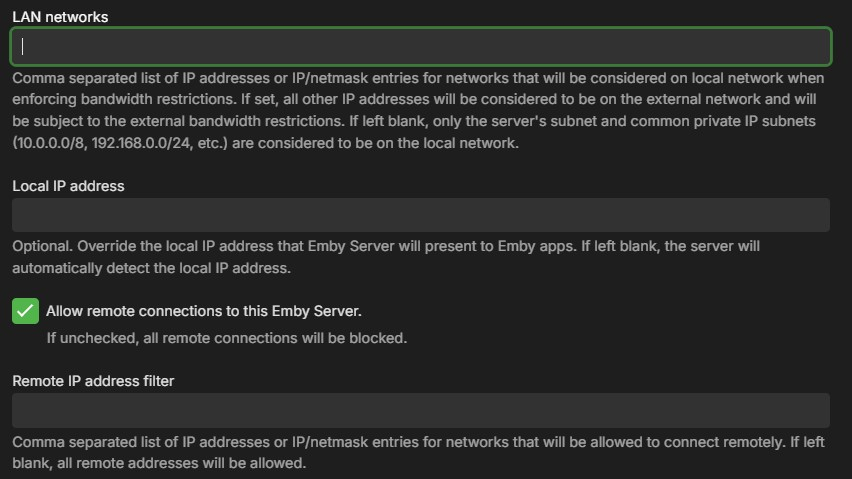
Task: Click 'If unchecked, all remote connections will be blocked' text
Action: pyautogui.click(x=227, y=338)
